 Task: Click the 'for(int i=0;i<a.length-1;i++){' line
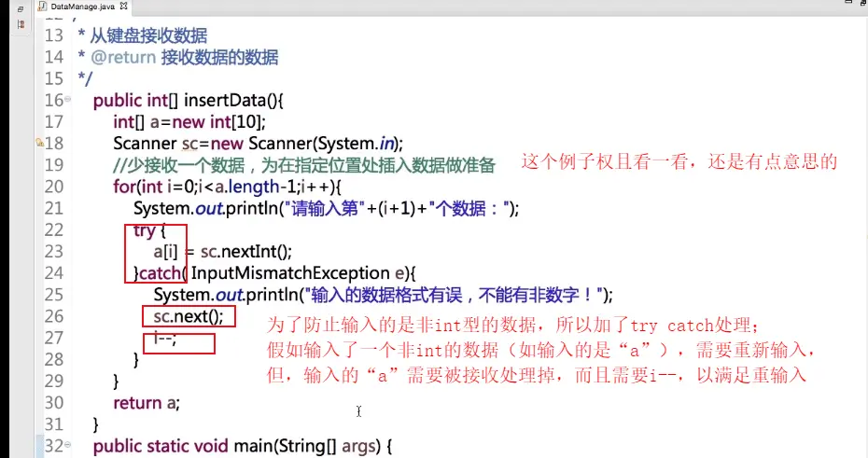click(227, 187)
